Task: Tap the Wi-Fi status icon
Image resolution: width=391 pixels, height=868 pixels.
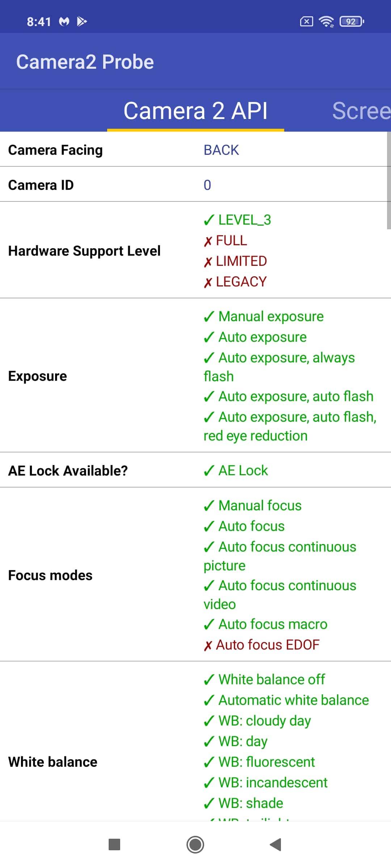Action: click(x=326, y=22)
